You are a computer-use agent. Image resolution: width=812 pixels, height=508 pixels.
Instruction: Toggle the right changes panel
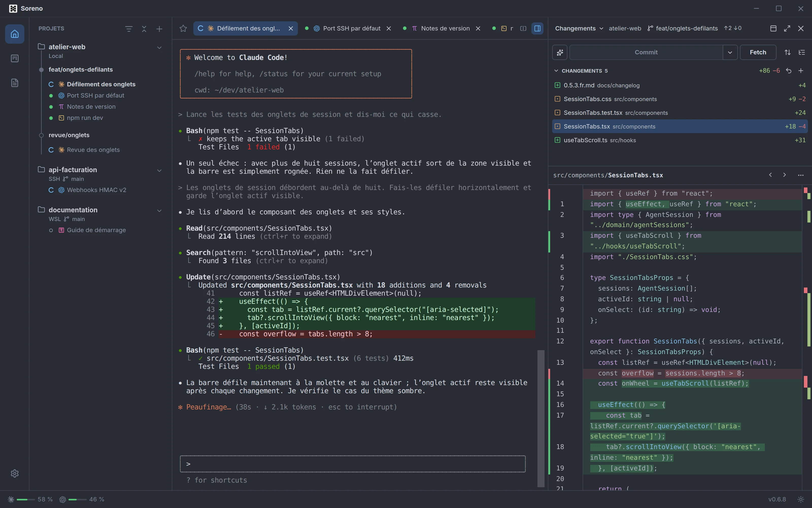tap(537, 28)
